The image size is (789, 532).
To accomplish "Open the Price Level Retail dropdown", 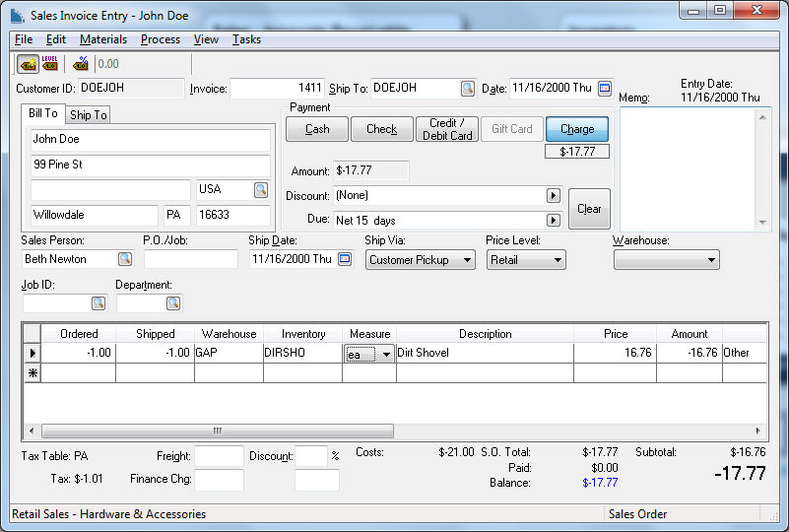I will coord(557,260).
